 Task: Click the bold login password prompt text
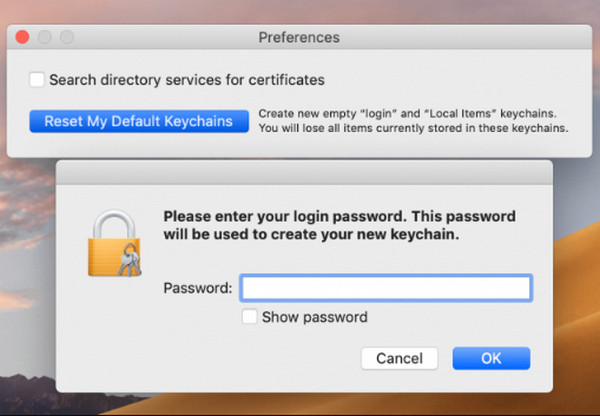(x=339, y=225)
